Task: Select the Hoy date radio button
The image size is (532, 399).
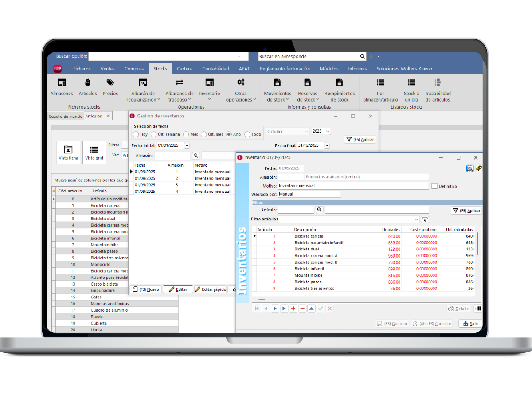Action: [x=136, y=134]
